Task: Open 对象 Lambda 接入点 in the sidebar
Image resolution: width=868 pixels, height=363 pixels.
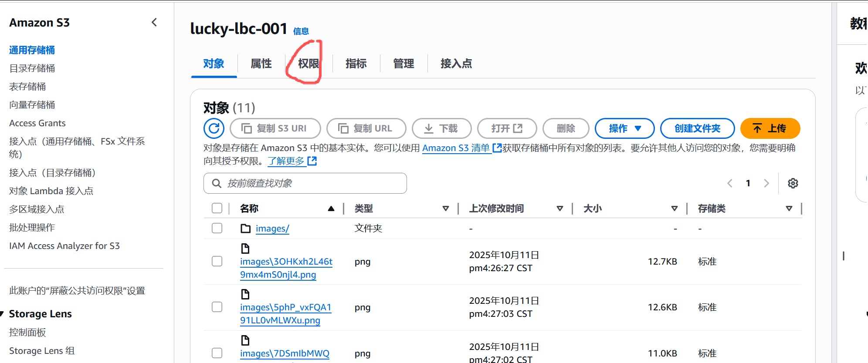Action: click(51, 191)
